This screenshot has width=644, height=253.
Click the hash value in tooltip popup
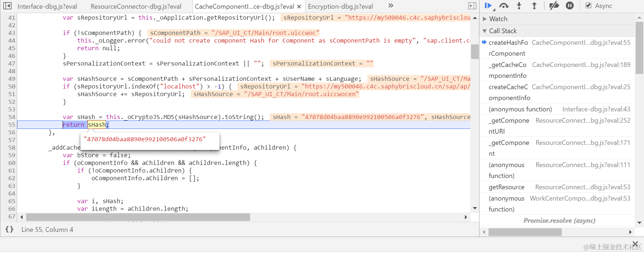[x=145, y=139]
